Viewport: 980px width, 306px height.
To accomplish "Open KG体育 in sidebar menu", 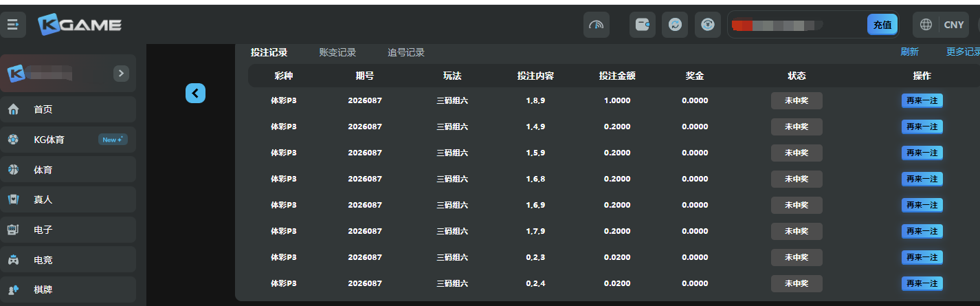I will click(68, 140).
